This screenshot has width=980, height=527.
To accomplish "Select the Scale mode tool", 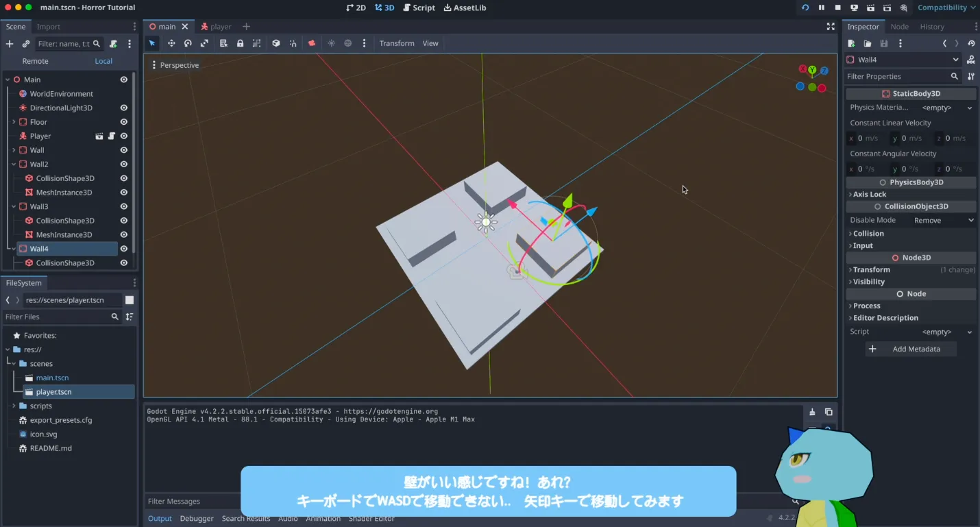I will (204, 43).
